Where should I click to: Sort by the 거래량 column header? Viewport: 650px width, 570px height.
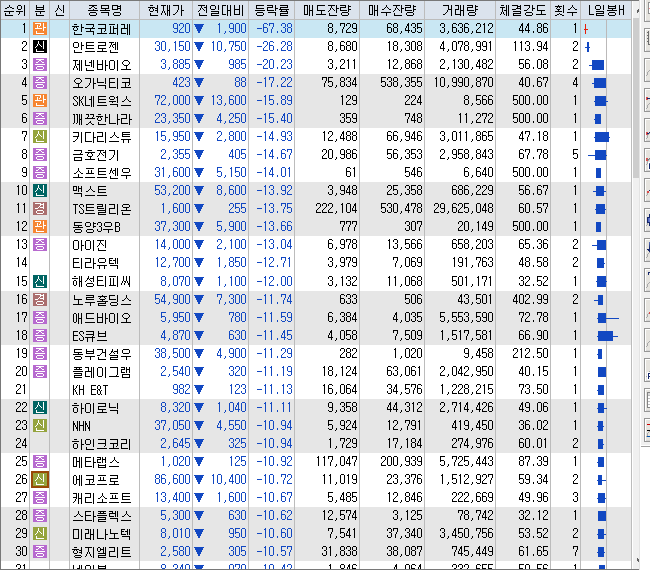pyautogui.click(x=460, y=10)
